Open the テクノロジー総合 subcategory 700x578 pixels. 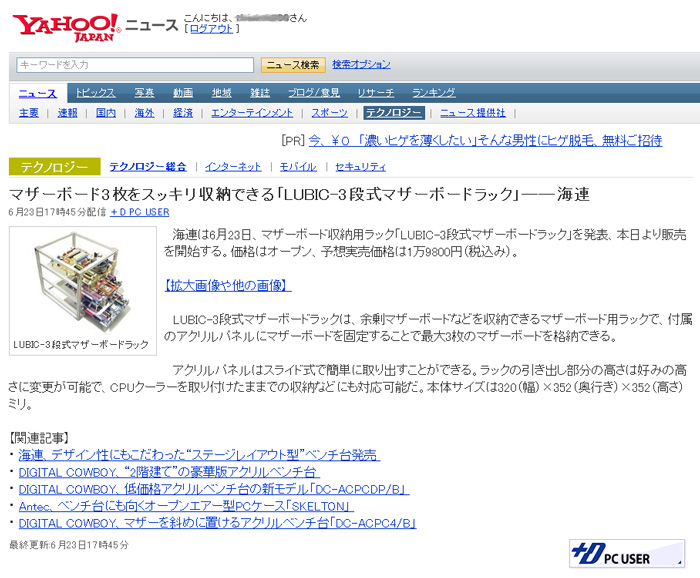[148, 167]
